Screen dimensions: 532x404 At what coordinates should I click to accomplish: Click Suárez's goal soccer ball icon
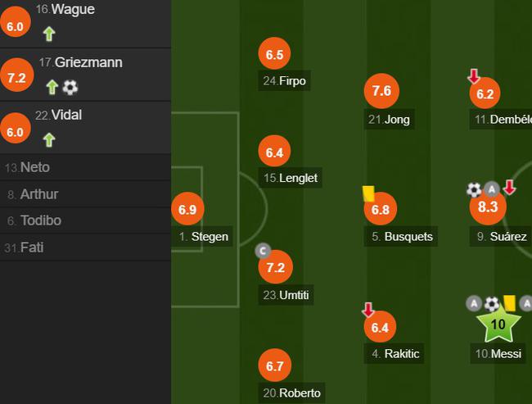[x=475, y=189]
